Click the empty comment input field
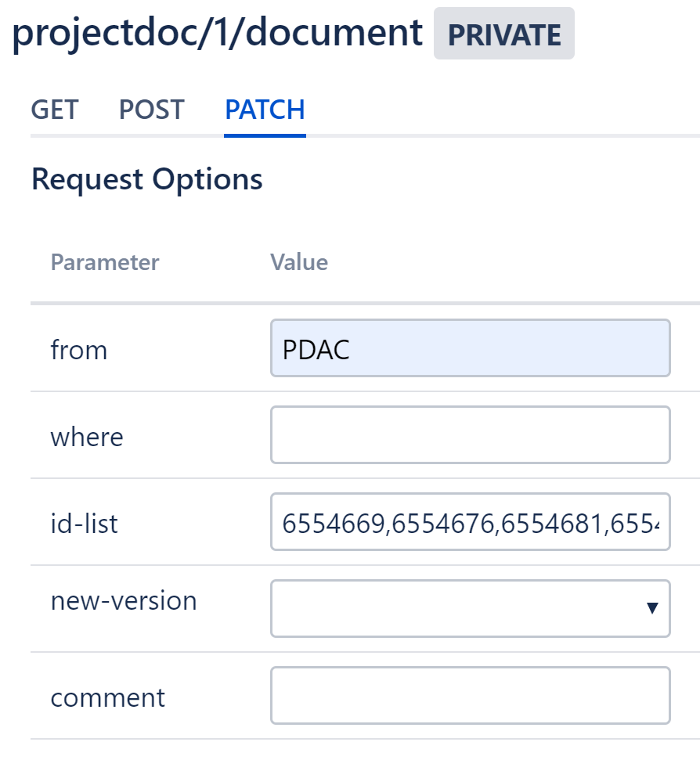Screen dimensions: 700x760 tap(470, 695)
